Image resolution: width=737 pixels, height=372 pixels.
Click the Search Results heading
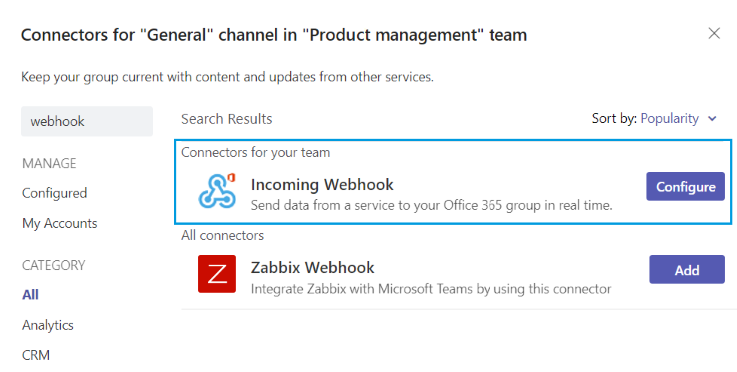(227, 119)
